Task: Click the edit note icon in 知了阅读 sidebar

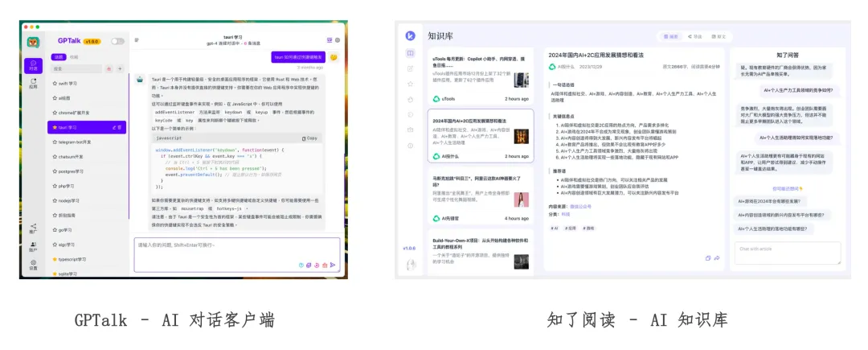Action: coord(410,68)
